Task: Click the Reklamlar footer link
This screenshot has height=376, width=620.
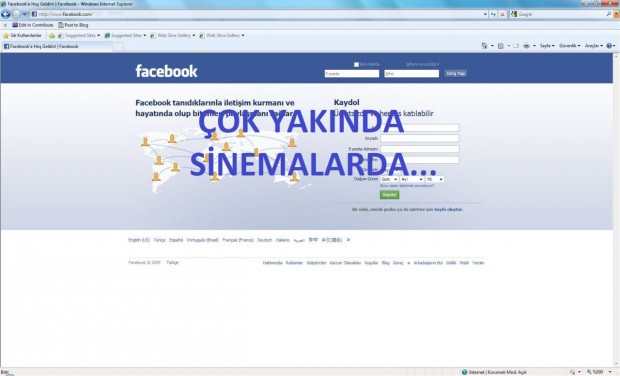Action: tap(294, 263)
